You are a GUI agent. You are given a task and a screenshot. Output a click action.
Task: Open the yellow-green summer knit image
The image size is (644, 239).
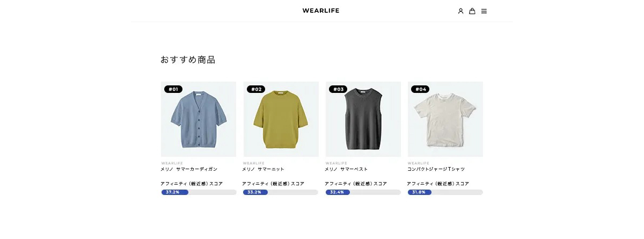[281, 119]
